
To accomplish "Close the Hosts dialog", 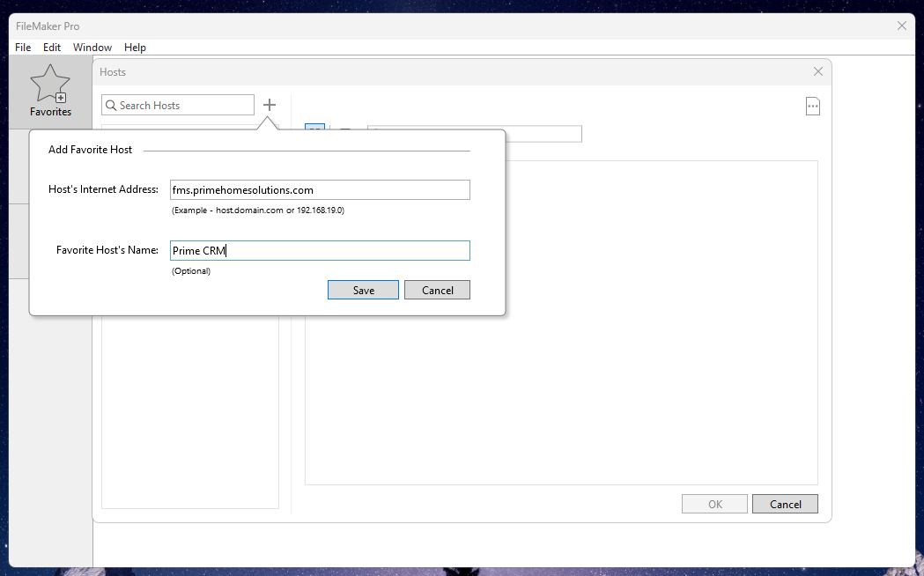I will tap(818, 72).
